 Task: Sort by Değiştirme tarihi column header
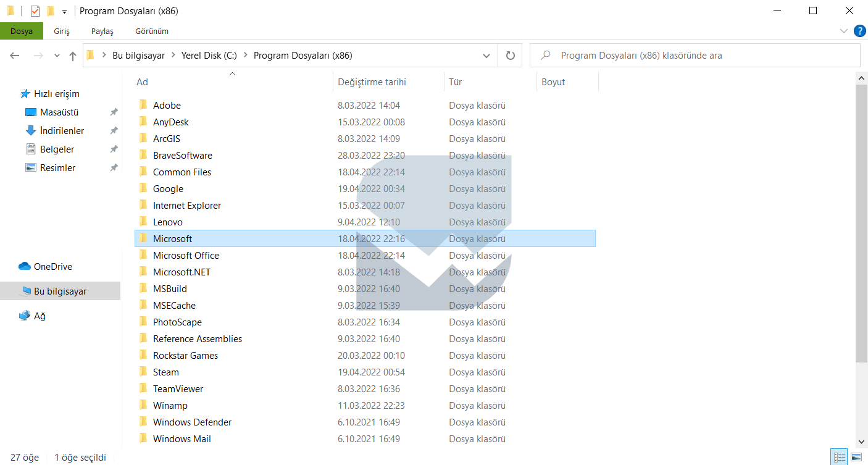[x=372, y=82]
